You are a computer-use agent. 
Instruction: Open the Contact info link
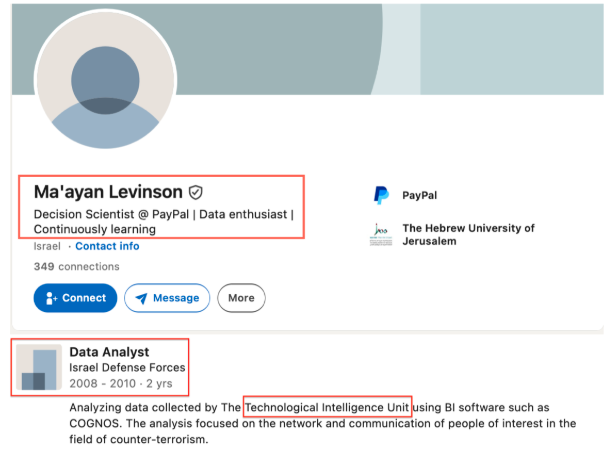(107, 246)
